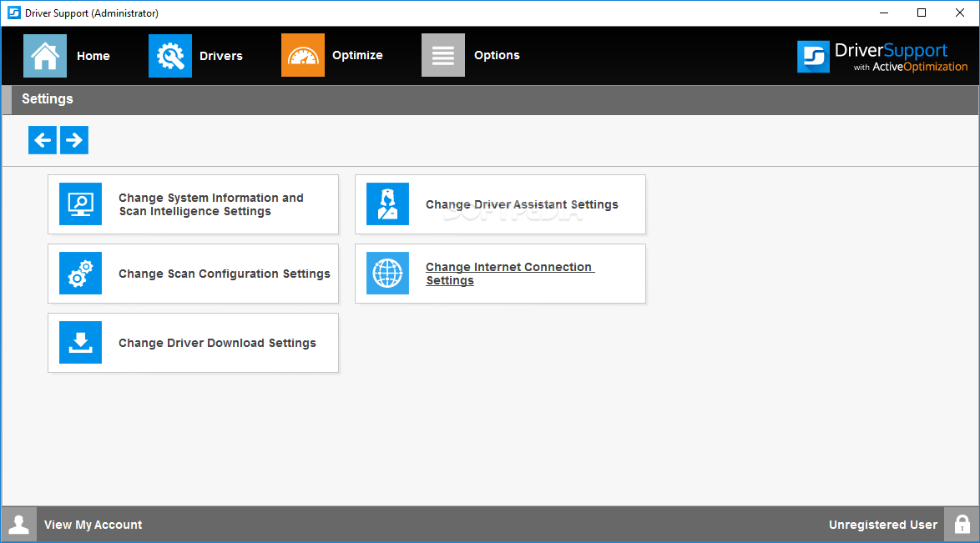The width and height of the screenshot is (980, 543).
Task: Click the orange Optimize gauge icon
Action: tap(303, 55)
